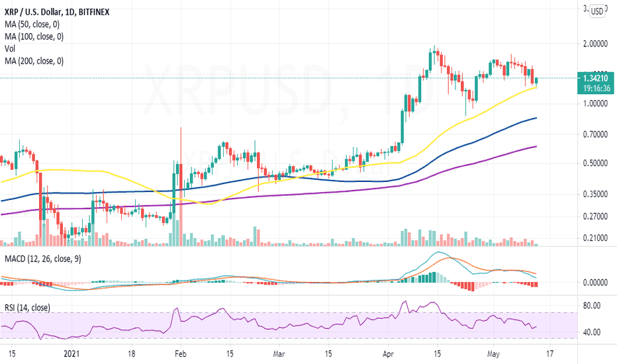The image size is (617, 364).
Task: Click the blue 100-day moving average line end
Action: point(536,118)
